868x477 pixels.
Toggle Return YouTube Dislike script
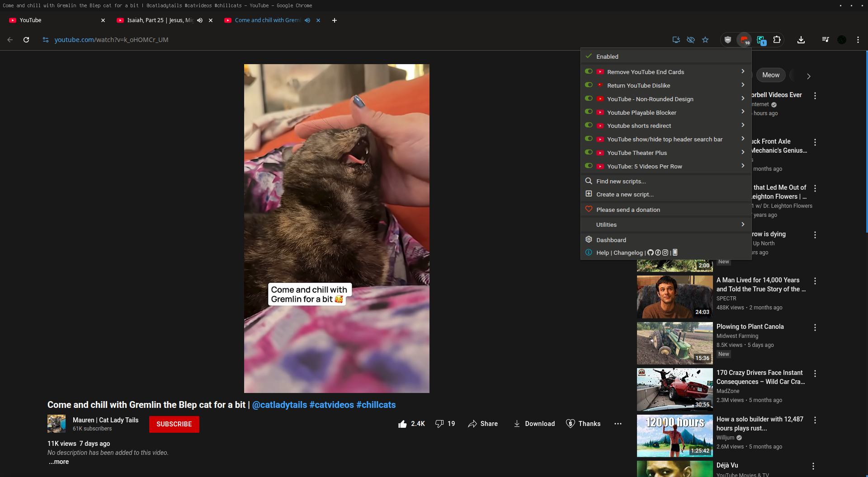point(589,85)
